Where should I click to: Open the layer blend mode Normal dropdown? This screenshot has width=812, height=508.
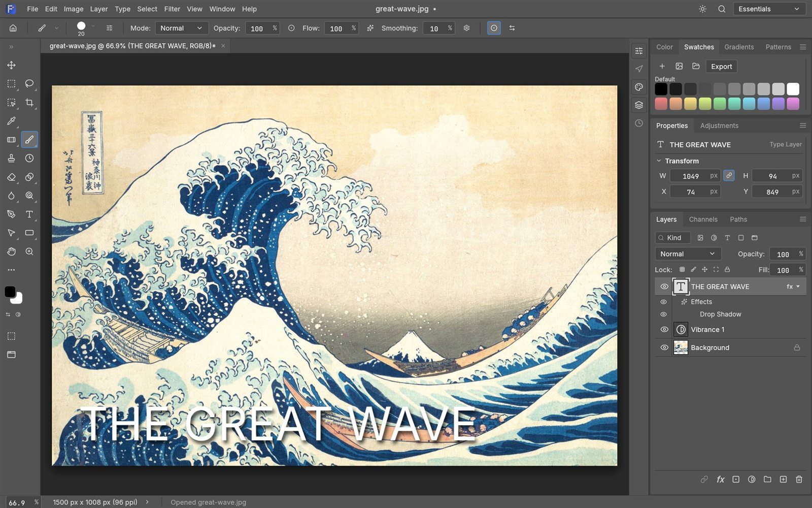click(688, 254)
